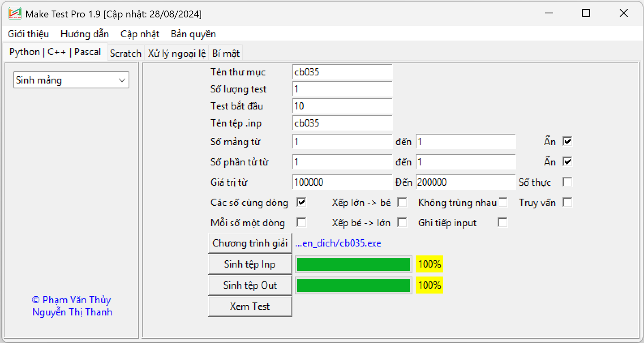Click the Chương trình giải button
Viewport: 644px width, 343px height.
point(250,243)
